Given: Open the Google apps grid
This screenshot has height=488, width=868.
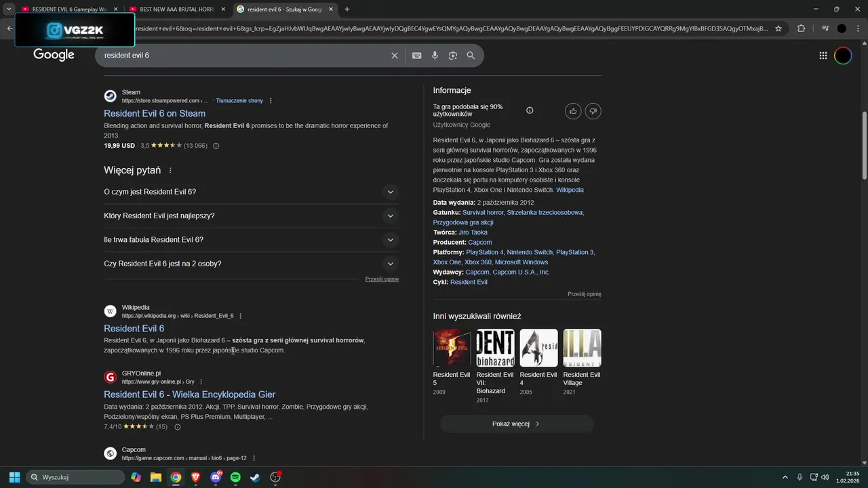Looking at the screenshot, I should [x=823, y=56].
